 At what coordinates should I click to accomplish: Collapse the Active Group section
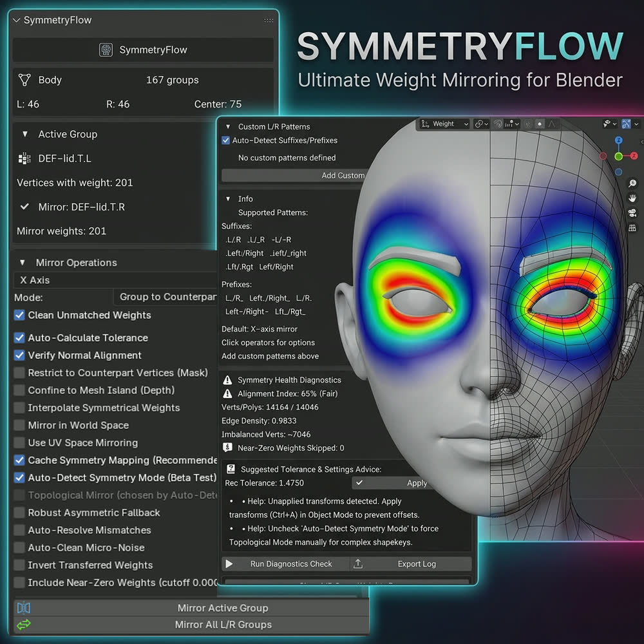[x=25, y=134]
